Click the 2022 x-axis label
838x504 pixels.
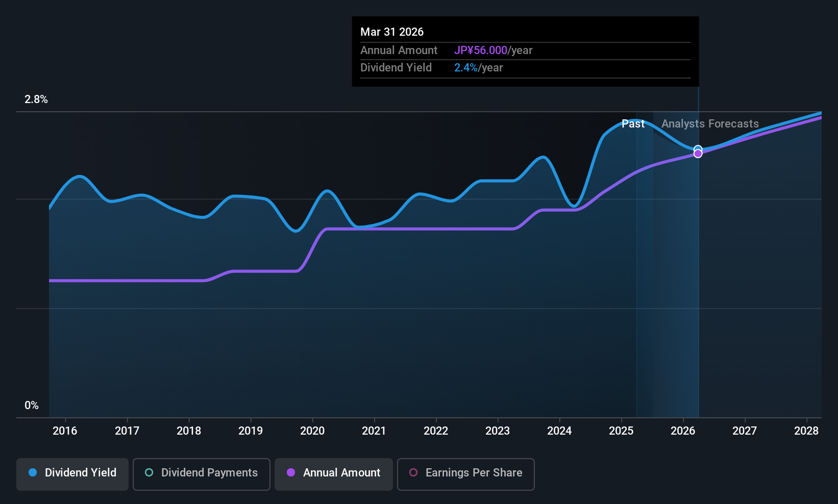436,431
